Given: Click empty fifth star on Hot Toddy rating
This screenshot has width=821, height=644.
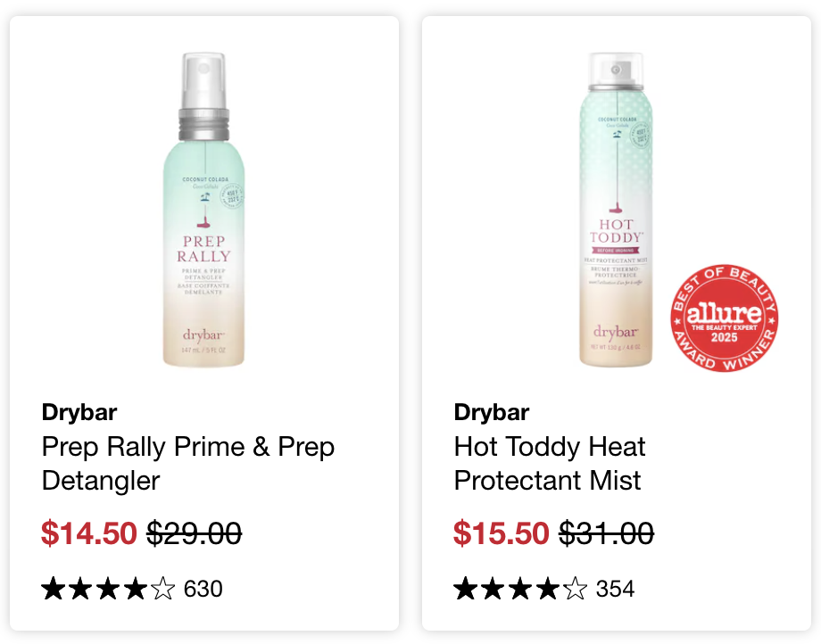Looking at the screenshot, I should click(575, 589).
